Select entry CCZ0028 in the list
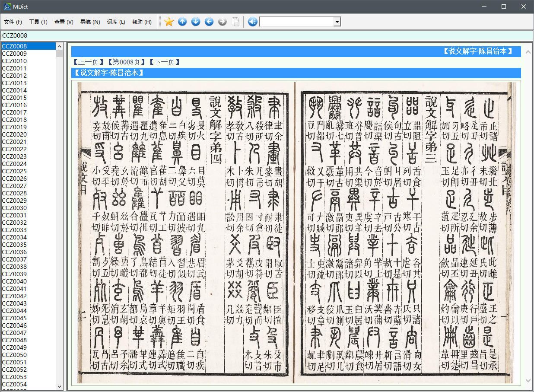Screen dimensions: 534x392 click(28, 193)
